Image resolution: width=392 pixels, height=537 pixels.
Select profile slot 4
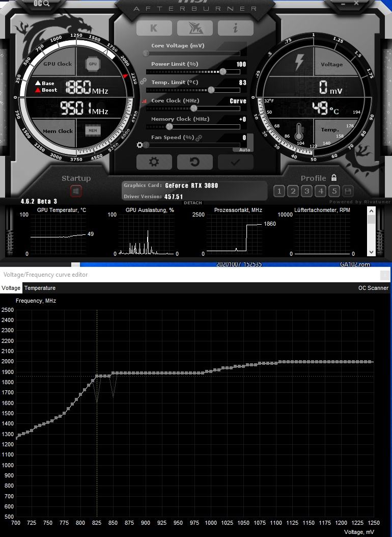(x=321, y=191)
